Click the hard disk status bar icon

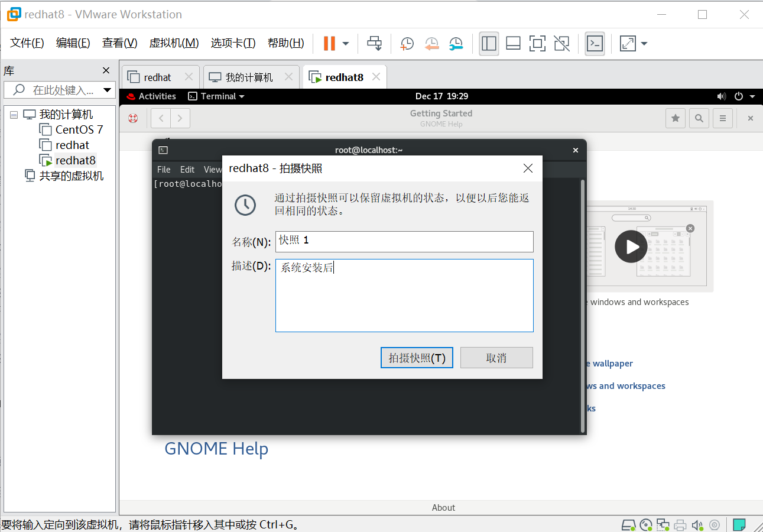click(x=629, y=525)
